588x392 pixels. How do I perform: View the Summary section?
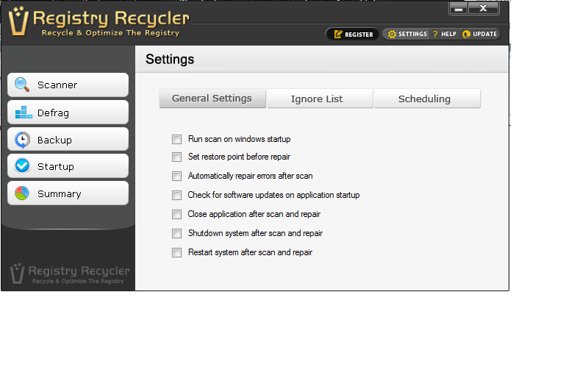pos(68,193)
